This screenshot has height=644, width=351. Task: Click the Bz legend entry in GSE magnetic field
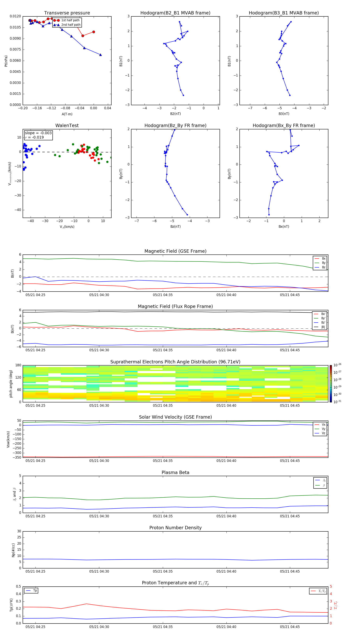pyautogui.click(x=320, y=267)
